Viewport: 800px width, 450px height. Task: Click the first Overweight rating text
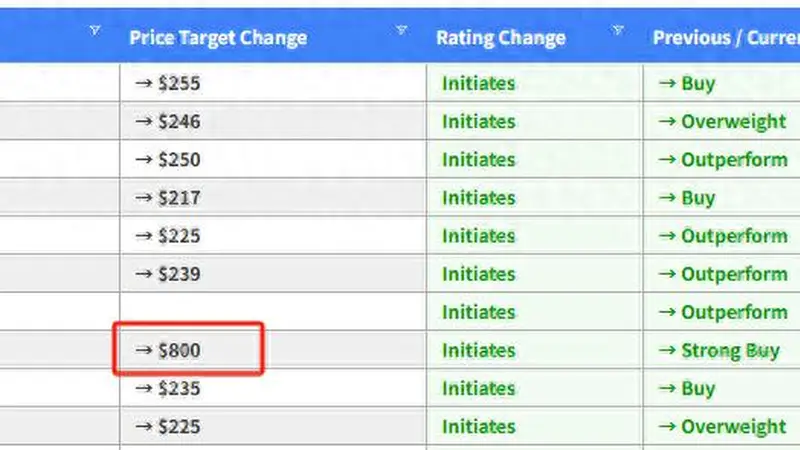[733, 121]
